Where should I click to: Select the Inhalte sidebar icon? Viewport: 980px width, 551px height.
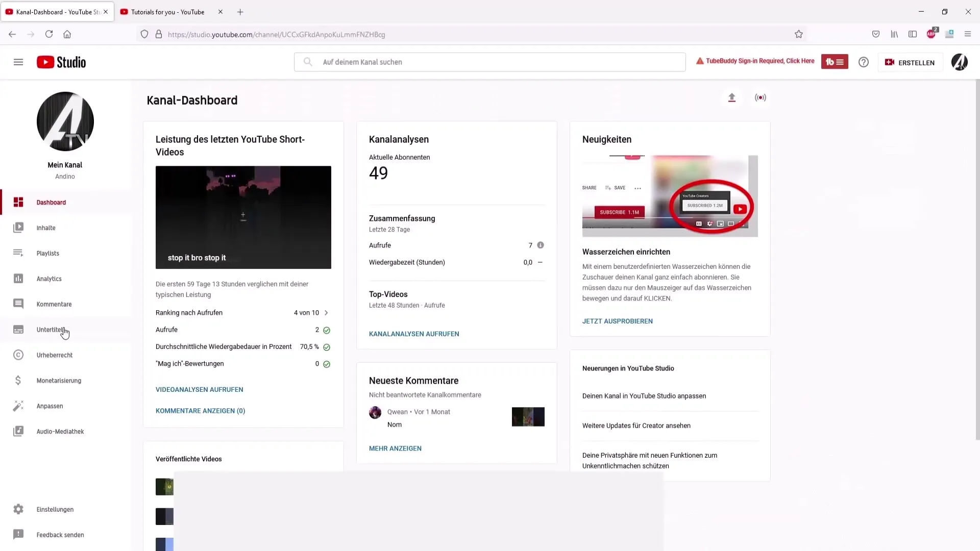[18, 228]
